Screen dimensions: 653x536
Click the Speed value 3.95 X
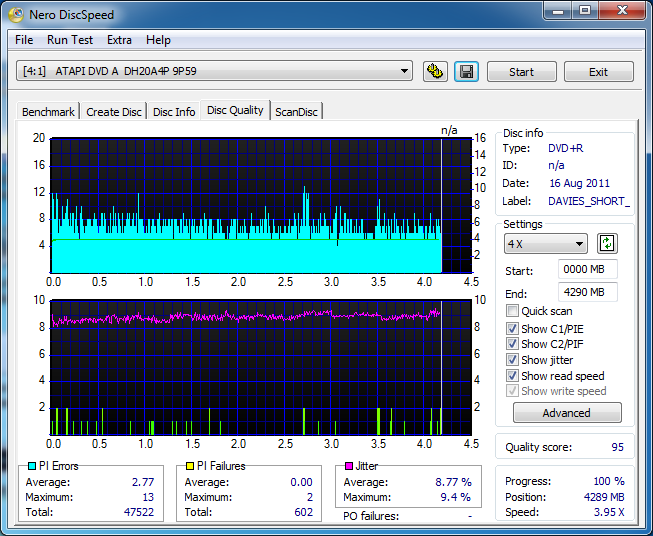tap(609, 512)
